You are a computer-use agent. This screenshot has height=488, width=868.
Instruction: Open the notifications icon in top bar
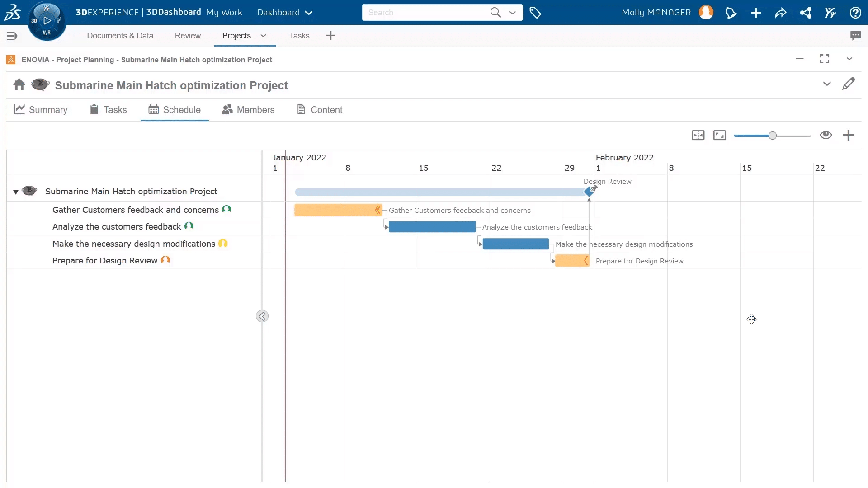pyautogui.click(x=731, y=13)
